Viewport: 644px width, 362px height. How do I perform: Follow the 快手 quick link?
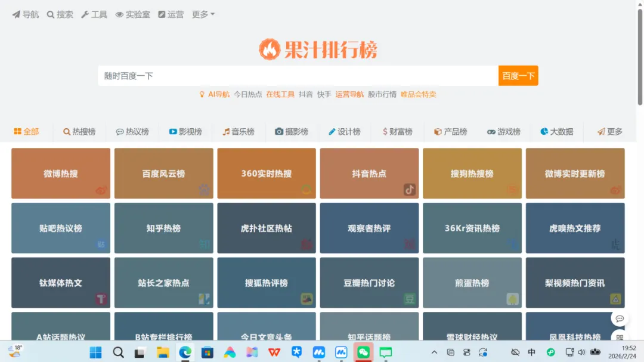point(324,94)
